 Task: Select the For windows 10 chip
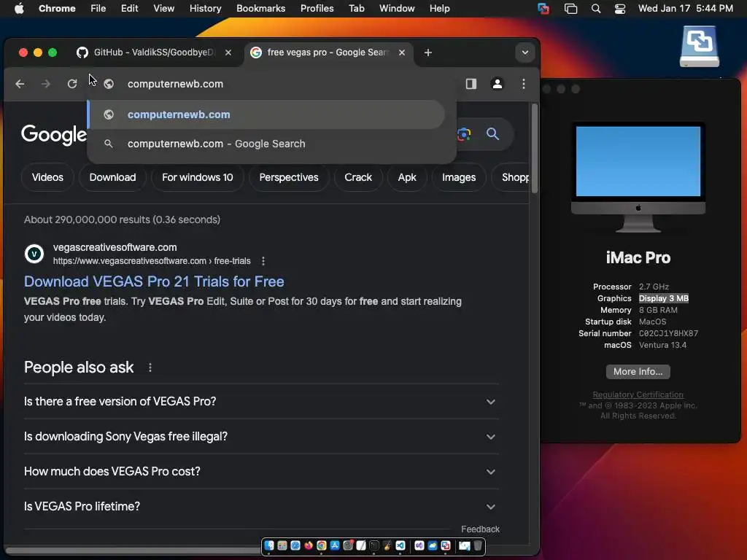(197, 177)
